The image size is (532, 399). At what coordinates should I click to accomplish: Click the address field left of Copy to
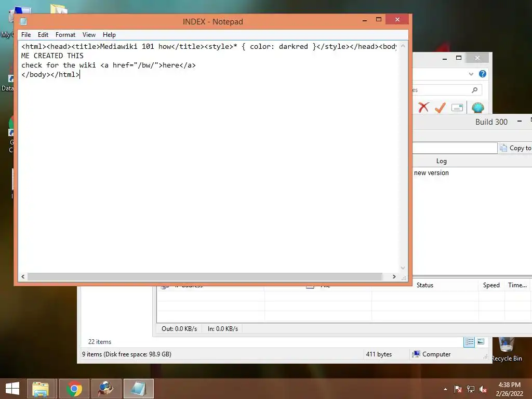tap(455, 148)
